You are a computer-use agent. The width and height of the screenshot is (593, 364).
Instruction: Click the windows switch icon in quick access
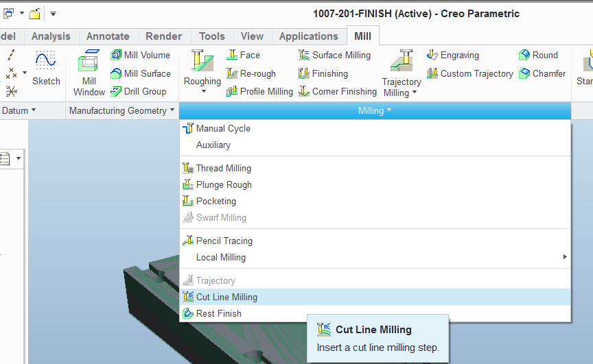(x=8, y=14)
